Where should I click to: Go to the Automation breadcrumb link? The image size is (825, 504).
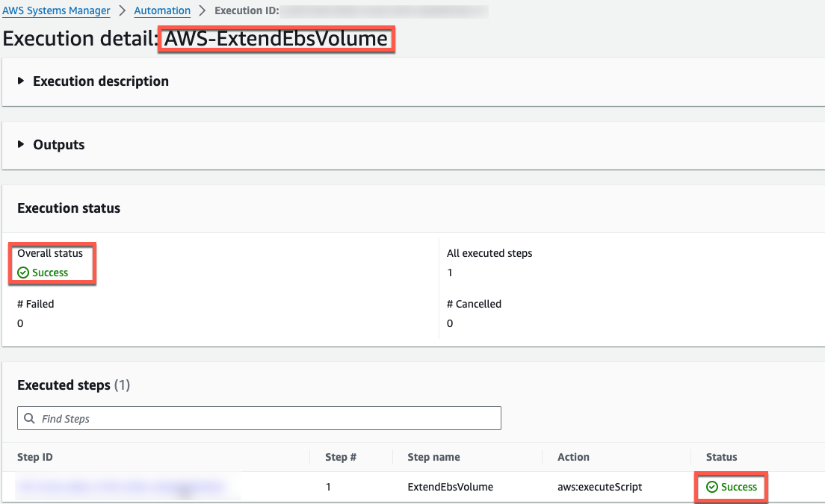tap(162, 10)
